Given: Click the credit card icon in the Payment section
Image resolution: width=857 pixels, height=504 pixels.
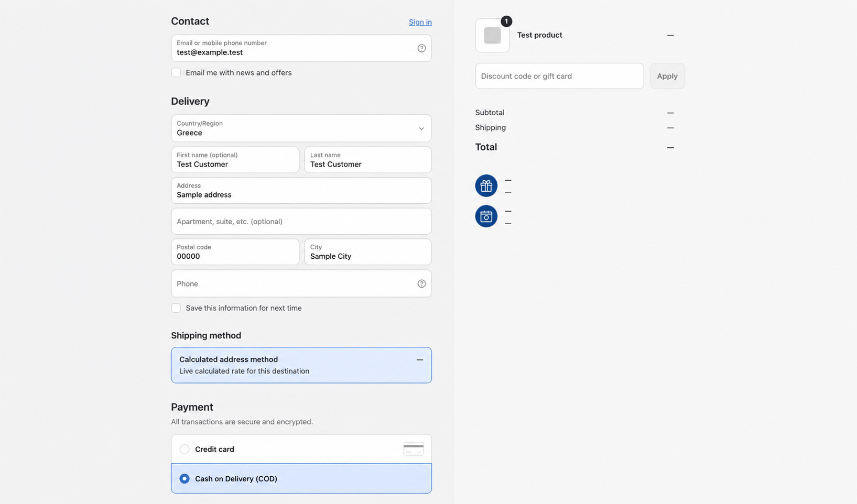Looking at the screenshot, I should 414,448.
